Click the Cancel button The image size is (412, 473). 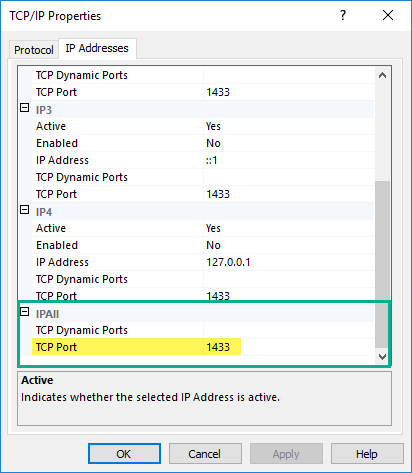click(x=205, y=454)
